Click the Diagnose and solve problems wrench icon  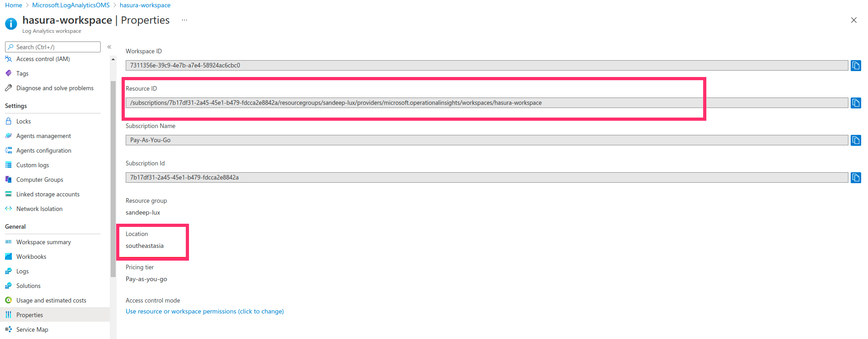[x=8, y=88]
